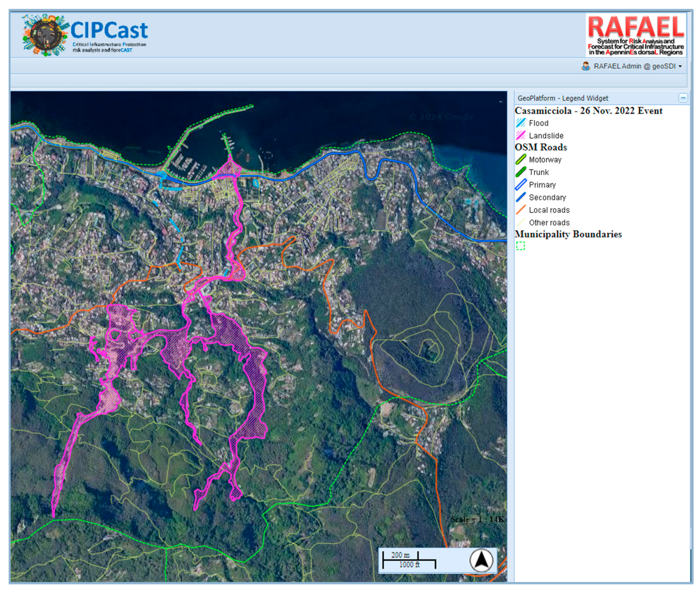Collapse the Legend Widget panel
Image resolution: width=700 pixels, height=593 pixels.
[x=683, y=98]
